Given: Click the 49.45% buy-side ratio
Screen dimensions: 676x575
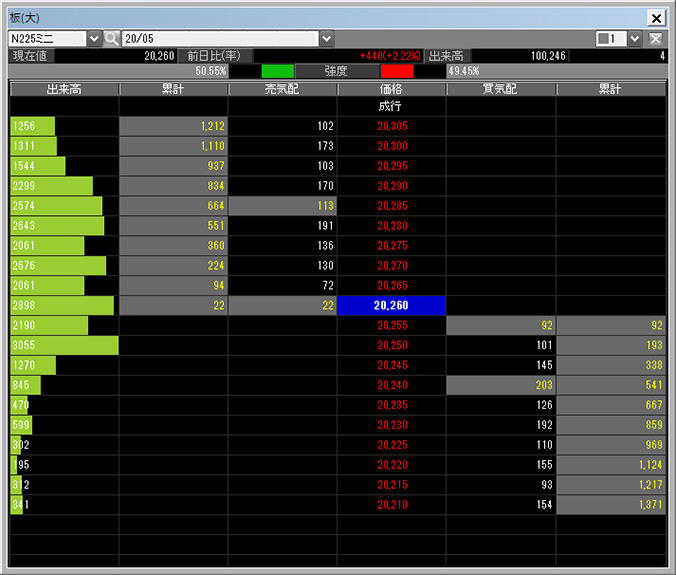Looking at the screenshot, I should coord(464,71).
